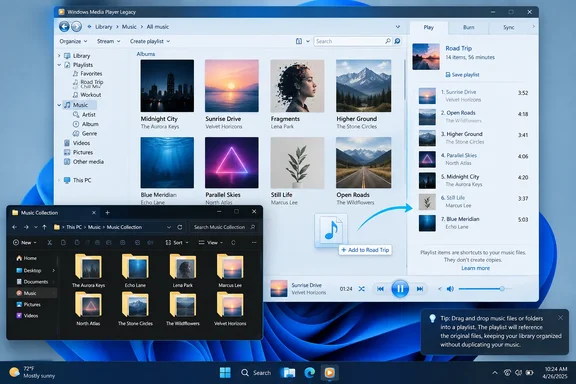
Task: Open the Sort dropdown in File Explorer
Action: (177, 243)
